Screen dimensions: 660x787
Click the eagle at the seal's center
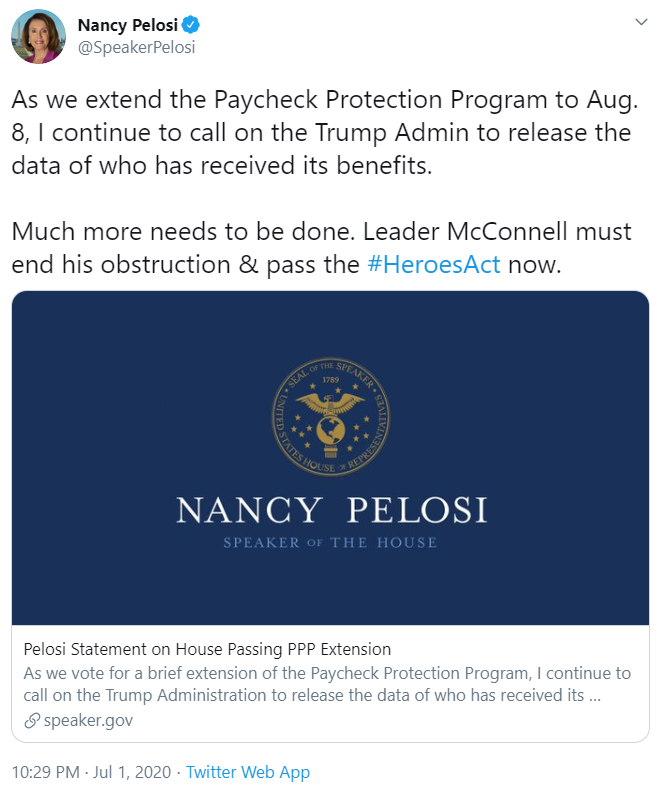[331, 401]
